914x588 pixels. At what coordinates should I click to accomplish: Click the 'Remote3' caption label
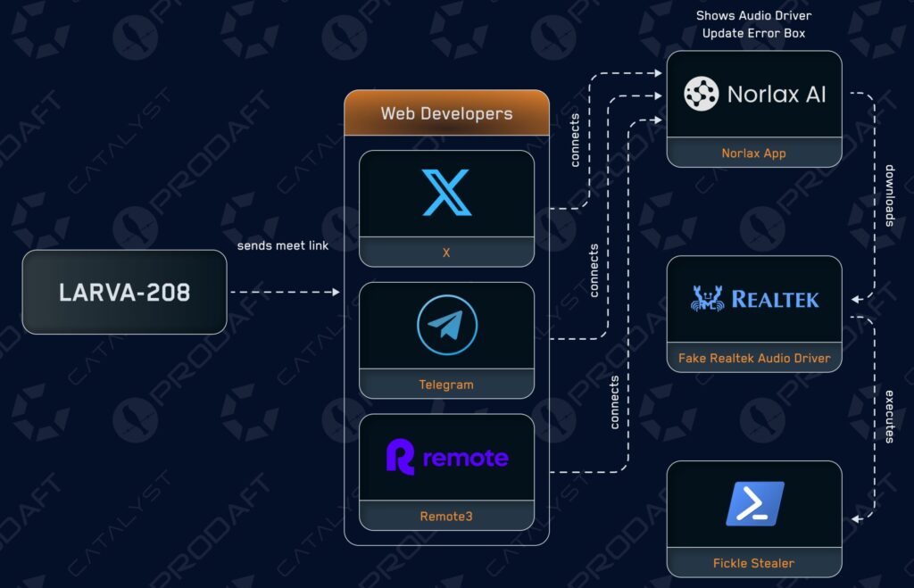(446, 517)
